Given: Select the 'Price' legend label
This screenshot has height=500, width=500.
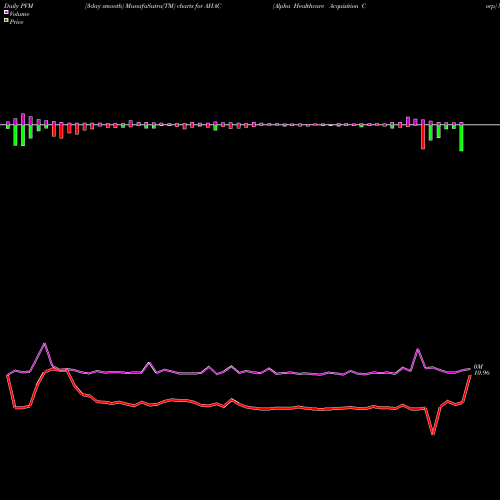Looking at the screenshot, I should (x=16, y=22).
